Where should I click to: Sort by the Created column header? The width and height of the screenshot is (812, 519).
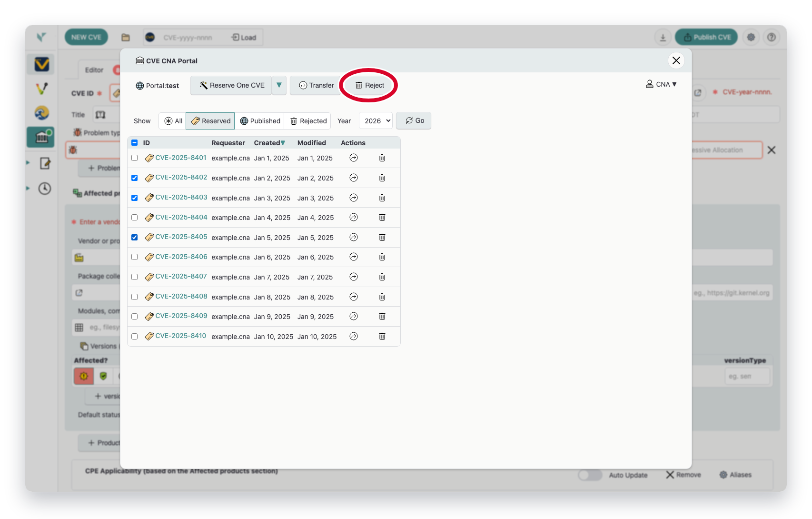[269, 143]
